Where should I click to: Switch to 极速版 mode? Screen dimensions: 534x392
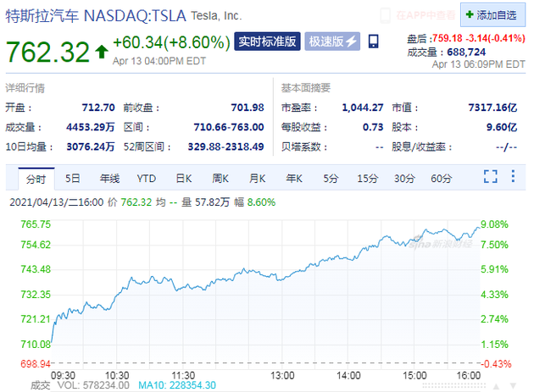coord(332,41)
